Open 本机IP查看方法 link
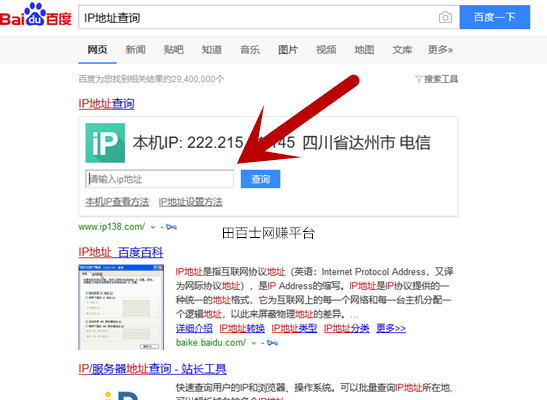547x400 pixels. point(117,202)
